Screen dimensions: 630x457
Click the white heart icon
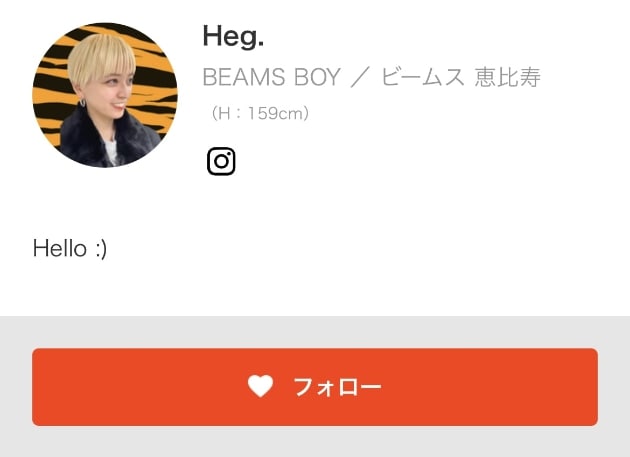coord(260,386)
